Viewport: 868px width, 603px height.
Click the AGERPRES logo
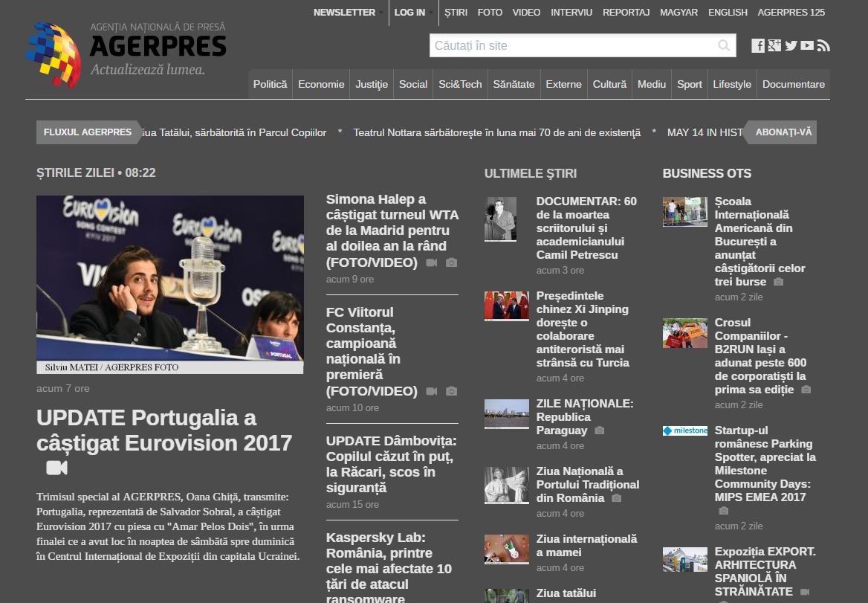(x=126, y=54)
